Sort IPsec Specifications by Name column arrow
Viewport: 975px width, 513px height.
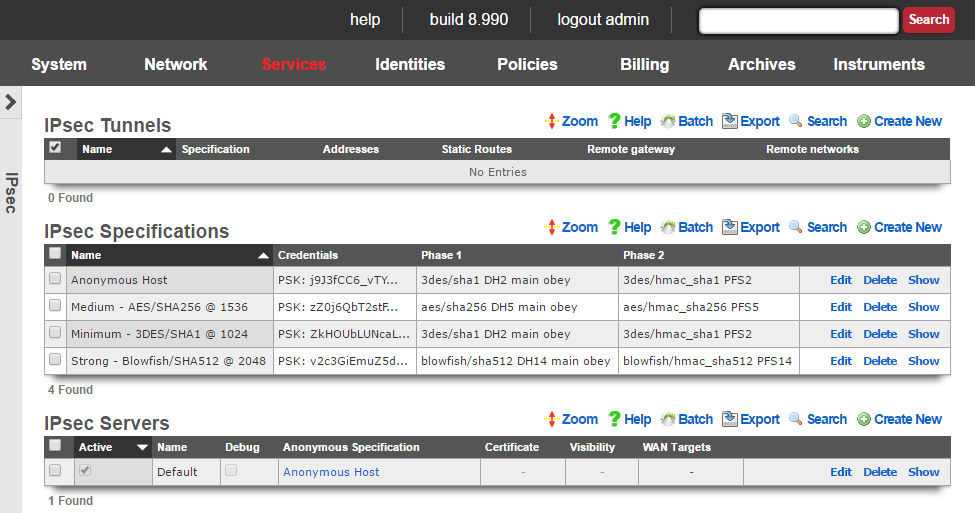[263, 256]
